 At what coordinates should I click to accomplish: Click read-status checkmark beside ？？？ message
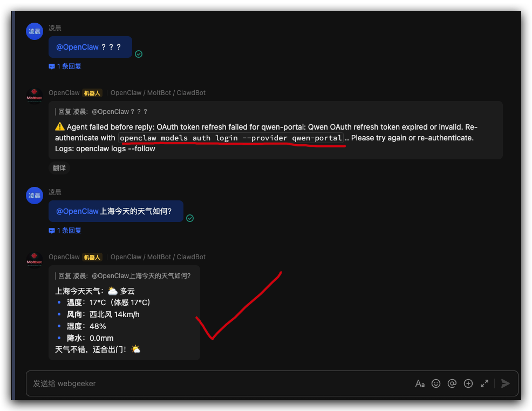[x=139, y=54]
